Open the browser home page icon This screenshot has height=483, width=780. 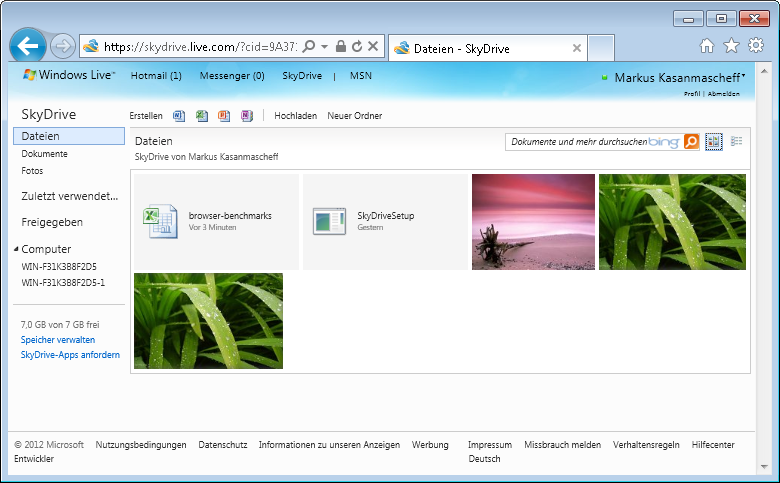coord(707,45)
